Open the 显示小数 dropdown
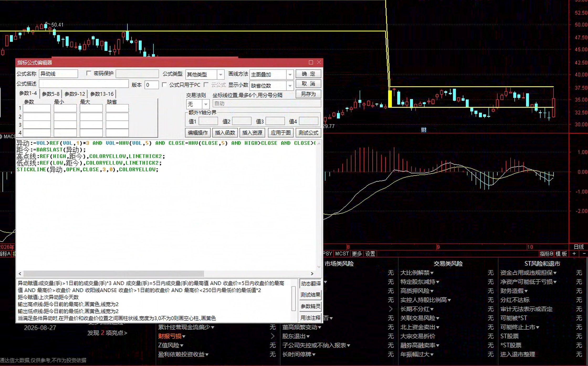This screenshot has height=366, width=588. pos(290,86)
